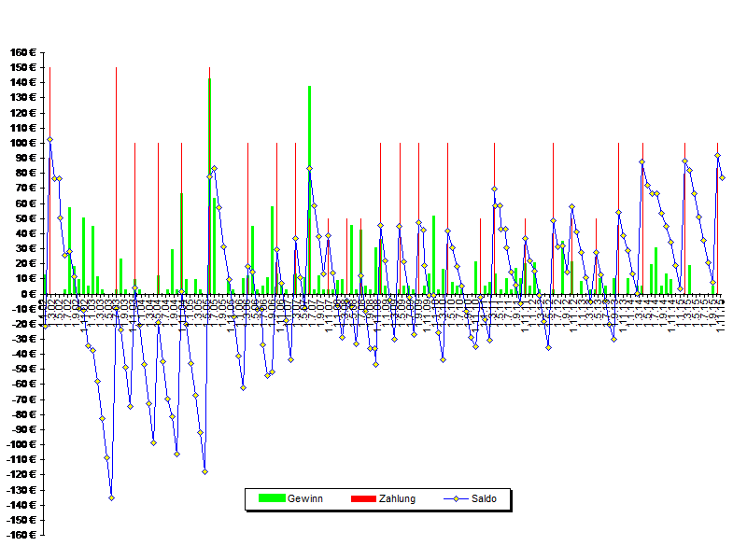
Task: Click the 0 € axis label
Action: (29, 294)
